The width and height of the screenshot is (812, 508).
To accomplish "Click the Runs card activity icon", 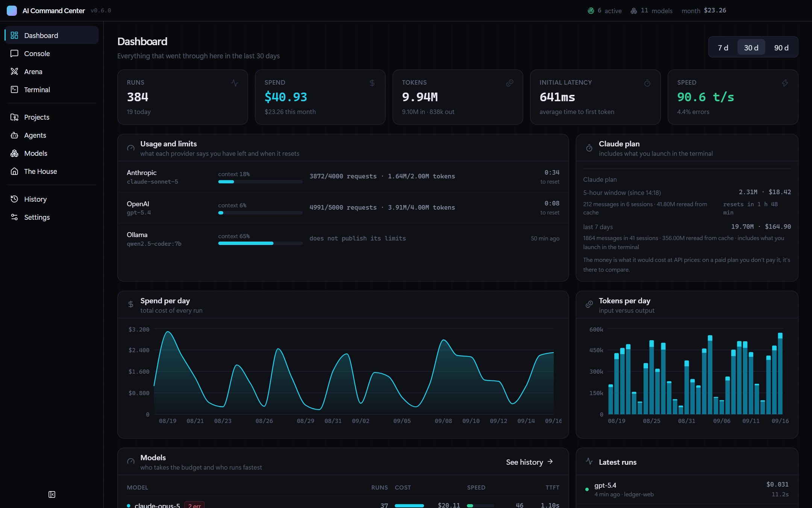I will (x=235, y=83).
